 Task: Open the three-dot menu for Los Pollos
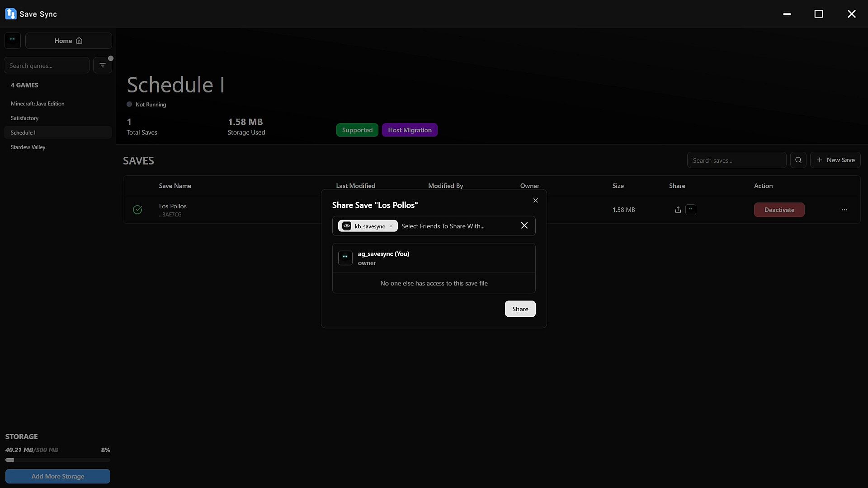pos(844,210)
